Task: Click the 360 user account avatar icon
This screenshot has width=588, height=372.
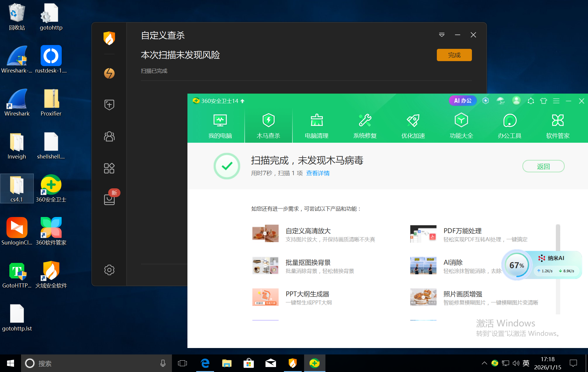Action: coord(516,101)
